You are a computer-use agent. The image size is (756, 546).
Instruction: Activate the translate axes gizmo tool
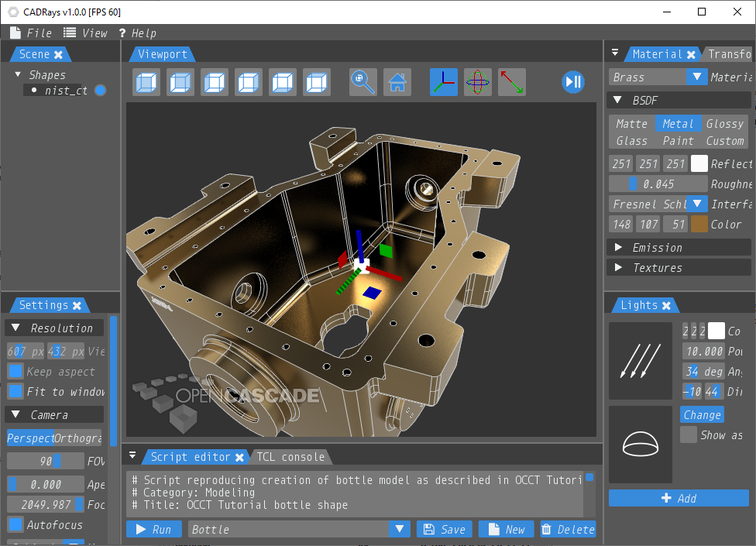click(x=444, y=82)
